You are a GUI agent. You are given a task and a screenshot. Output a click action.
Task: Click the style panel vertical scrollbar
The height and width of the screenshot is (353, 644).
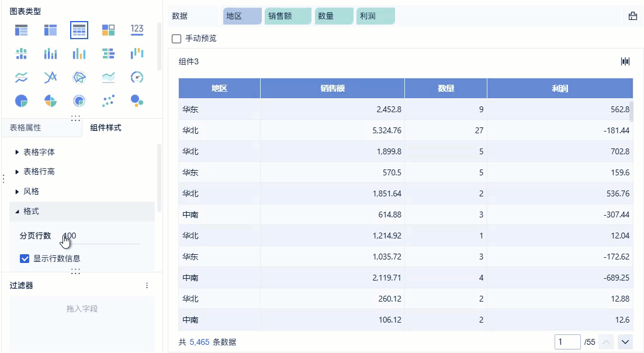tap(160, 178)
